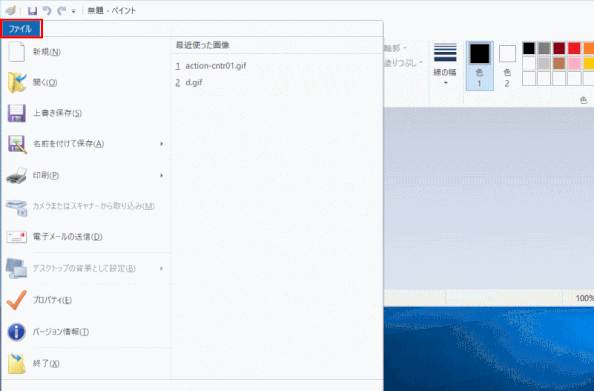The height and width of the screenshot is (391, 594).
Task: Expand the Save As submenu arrow
Action: [161, 144]
